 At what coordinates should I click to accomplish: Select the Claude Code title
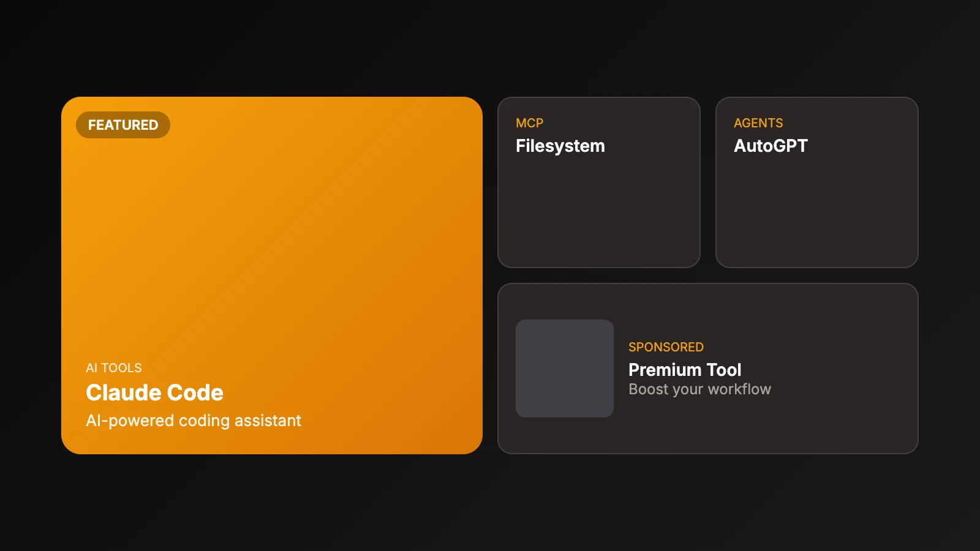point(154,392)
